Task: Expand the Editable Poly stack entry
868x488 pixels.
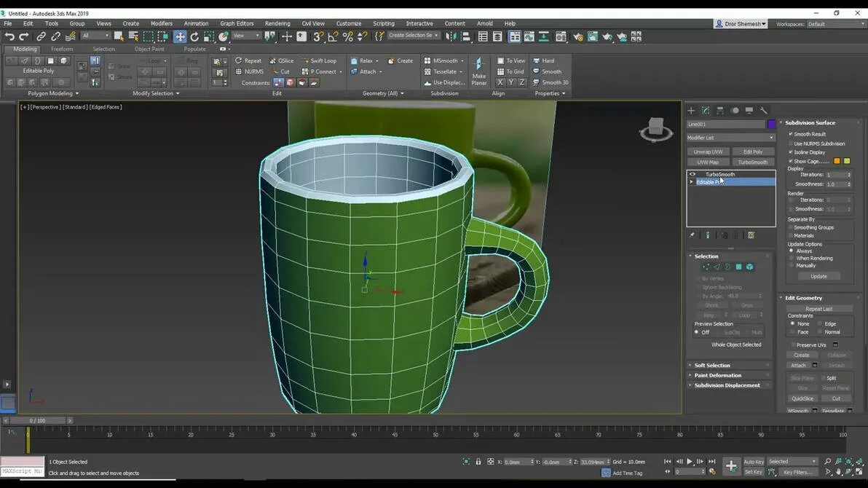Action: (691, 182)
